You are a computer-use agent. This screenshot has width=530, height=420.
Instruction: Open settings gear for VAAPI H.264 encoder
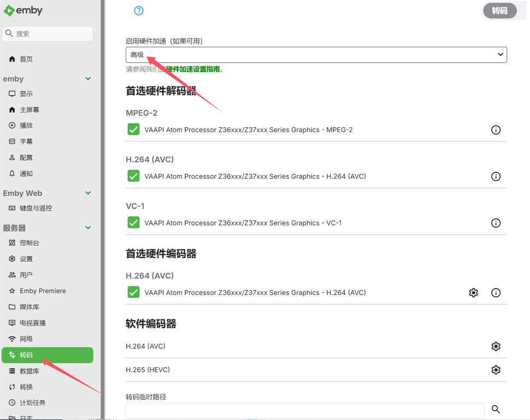pyautogui.click(x=473, y=293)
